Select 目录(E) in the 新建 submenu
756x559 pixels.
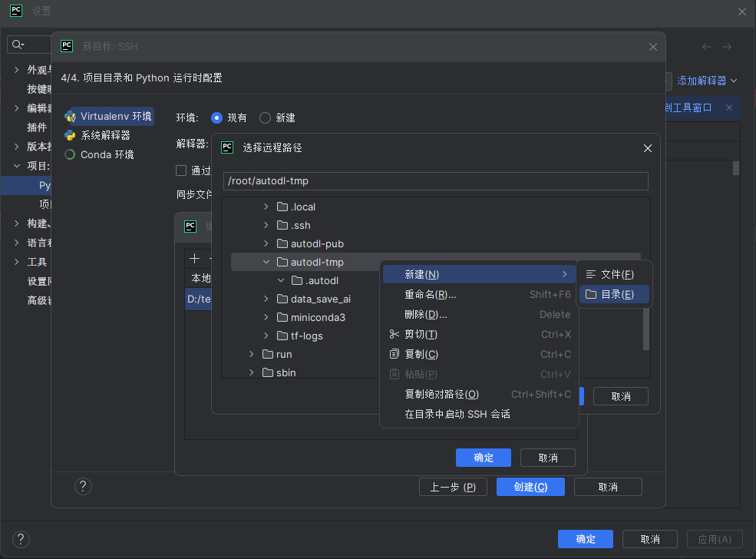point(614,294)
